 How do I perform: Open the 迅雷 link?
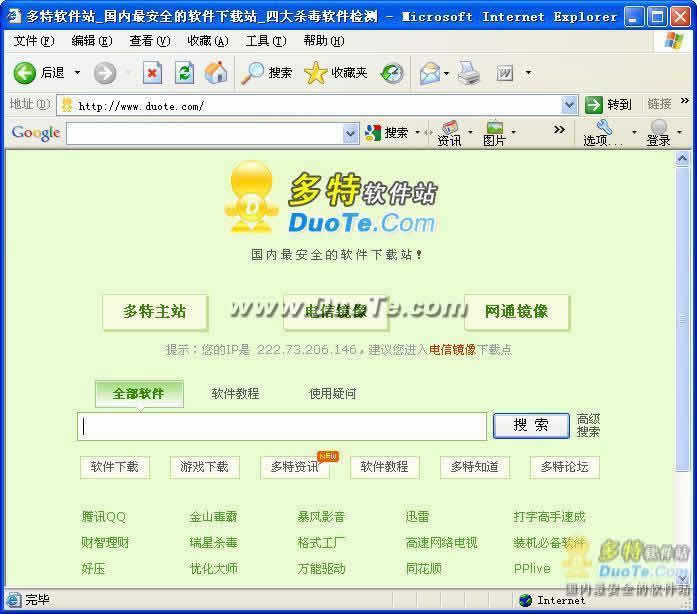point(417,517)
